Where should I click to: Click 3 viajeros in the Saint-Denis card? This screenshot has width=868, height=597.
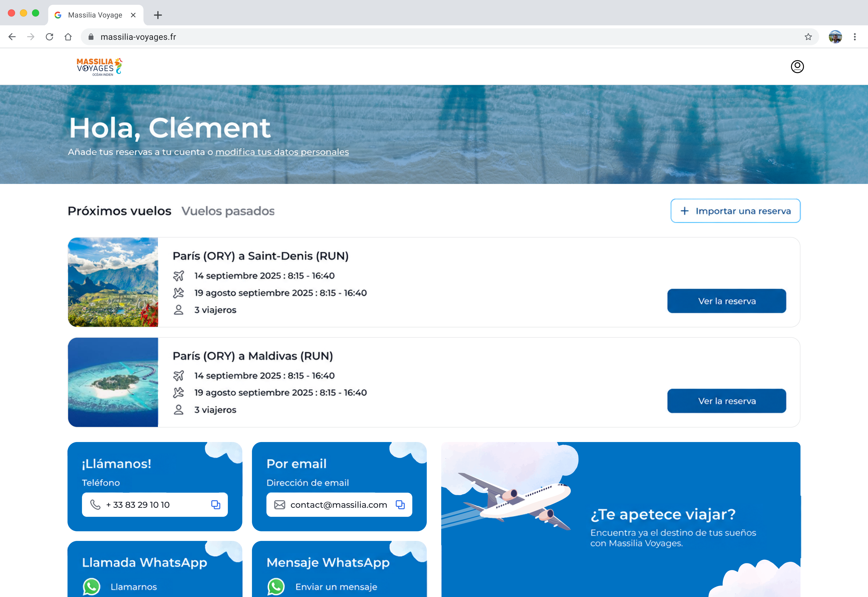(x=215, y=310)
